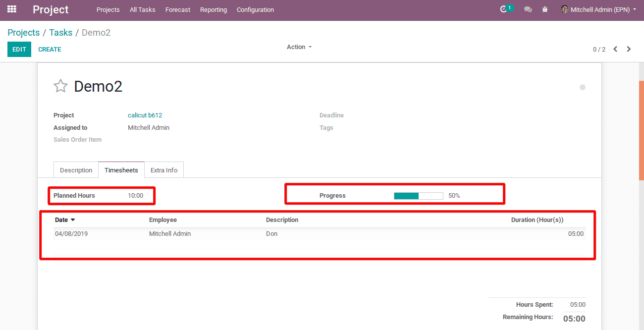The height and width of the screenshot is (330, 644).
Task: Change the kanban state status dot
Action: tap(583, 87)
